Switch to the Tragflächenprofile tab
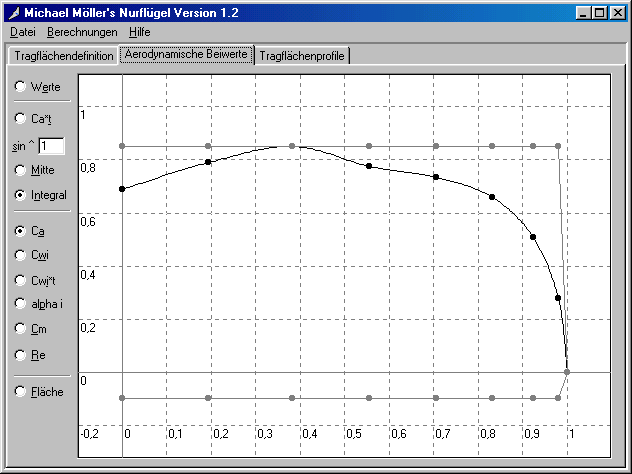Viewport: 632px width, 474px height. tap(302, 56)
